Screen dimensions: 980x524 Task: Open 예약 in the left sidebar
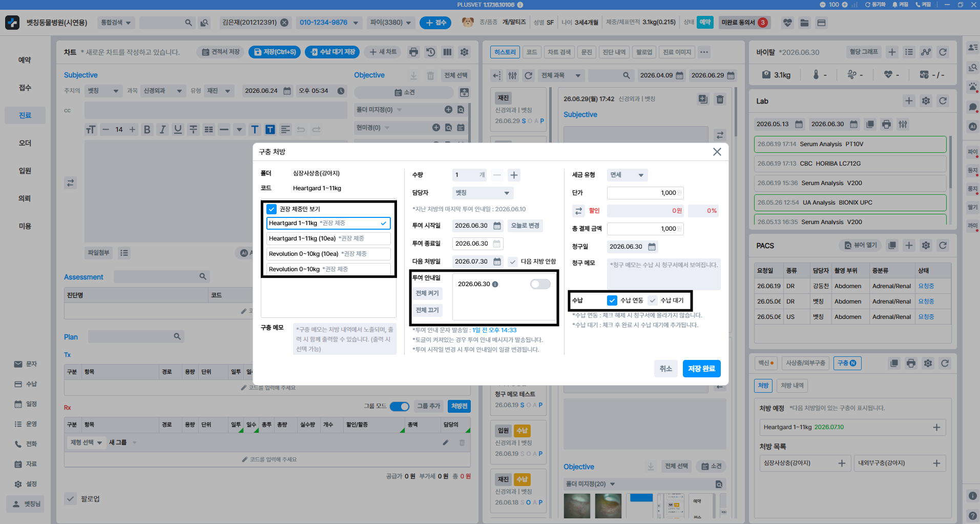pos(25,60)
